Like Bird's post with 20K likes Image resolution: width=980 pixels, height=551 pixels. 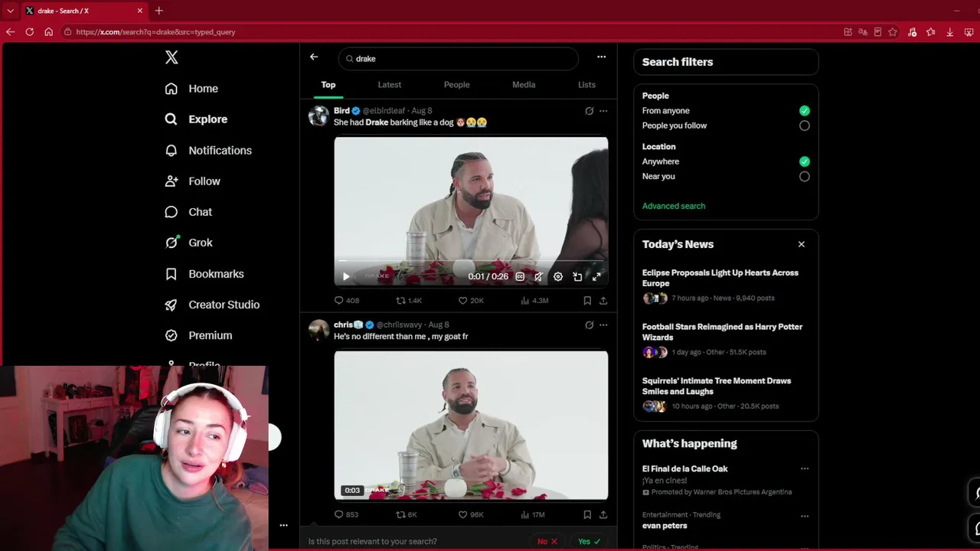pos(471,301)
